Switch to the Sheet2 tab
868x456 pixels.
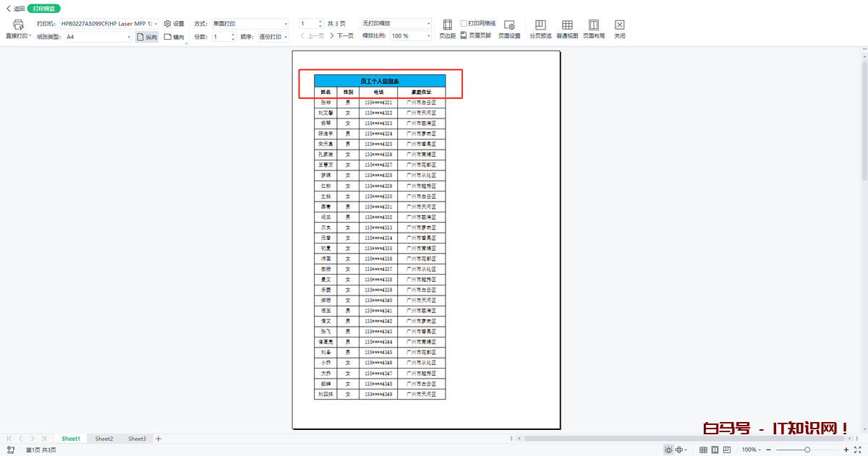pyautogui.click(x=104, y=439)
